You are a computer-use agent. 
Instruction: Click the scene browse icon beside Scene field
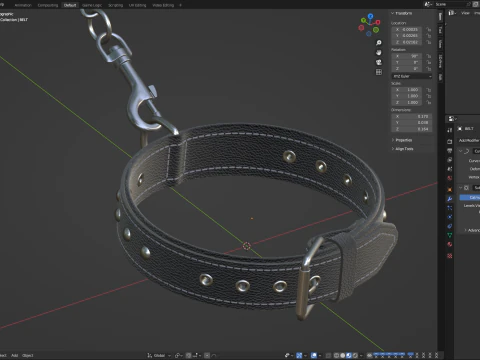coord(428,4)
